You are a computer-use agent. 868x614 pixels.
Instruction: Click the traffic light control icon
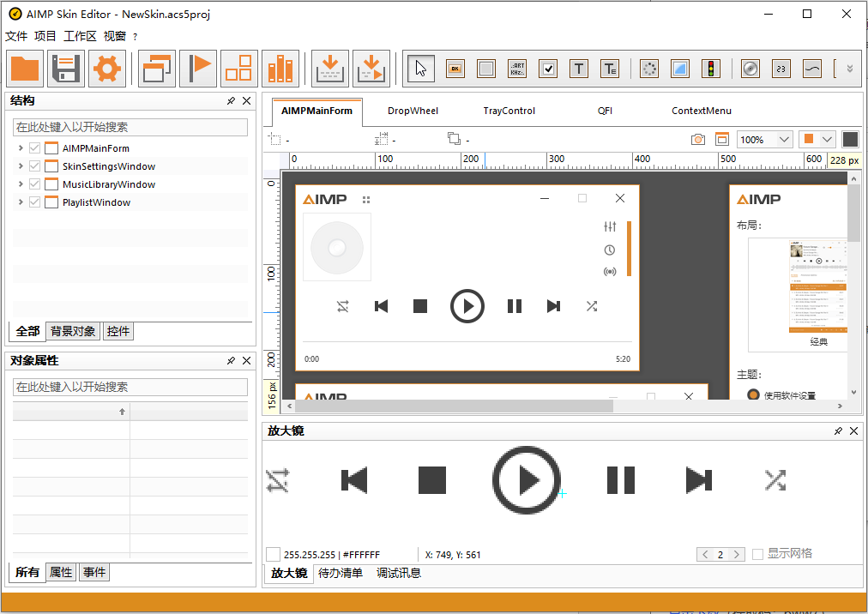click(x=709, y=69)
